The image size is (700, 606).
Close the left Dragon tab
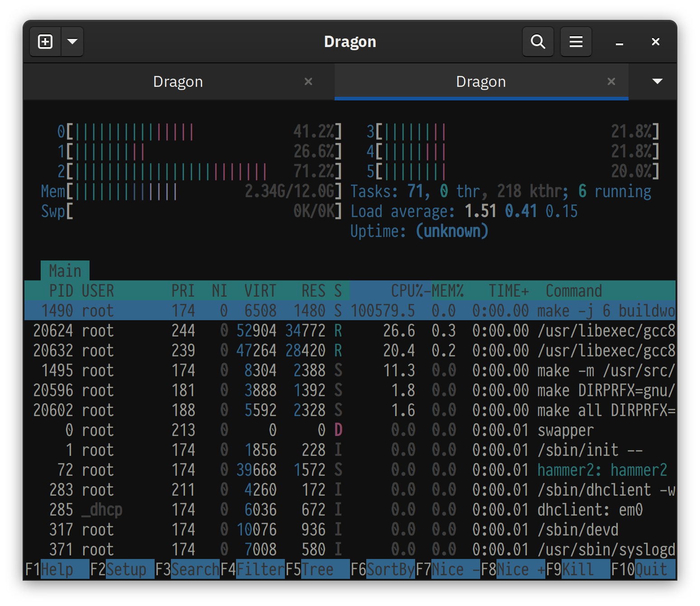tap(308, 81)
